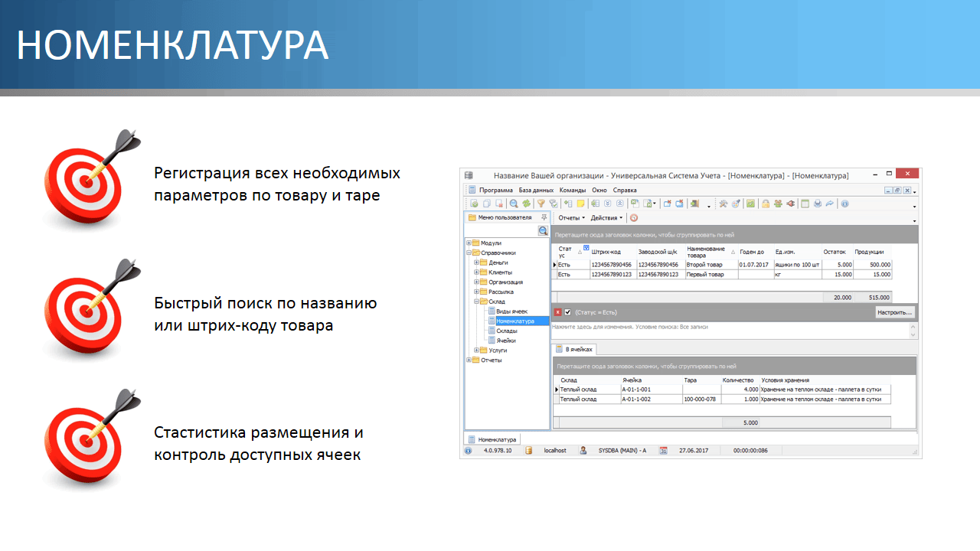The width and height of the screenshot is (980, 551).
Task: Open the Команды menu
Action: pos(573,190)
